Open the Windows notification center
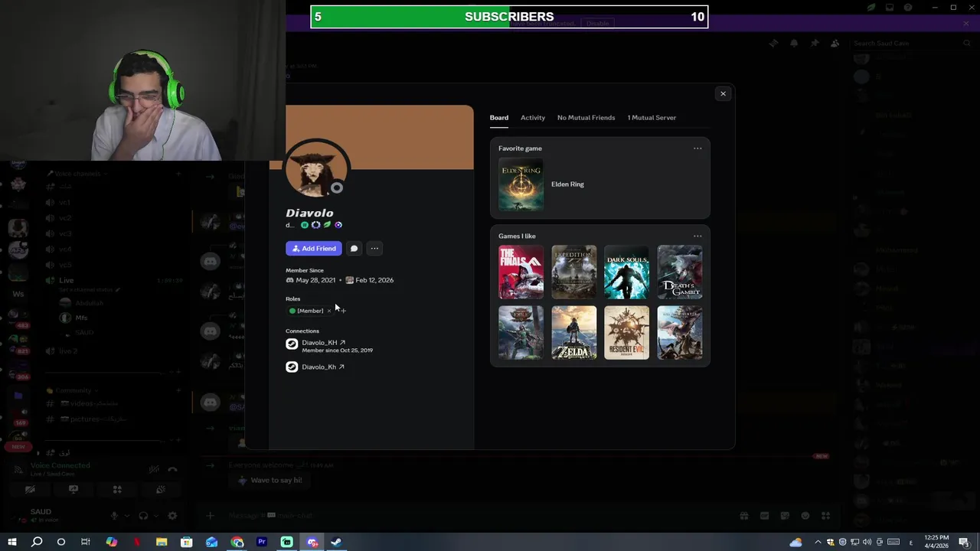The height and width of the screenshot is (551, 980). [965, 543]
